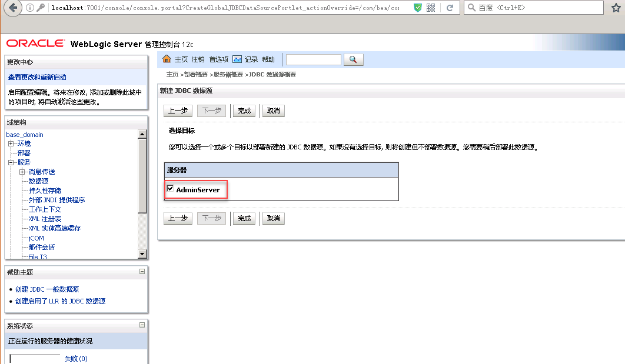The height and width of the screenshot is (364, 625).
Task: Click the home icon in the console toolbar
Action: [x=167, y=59]
